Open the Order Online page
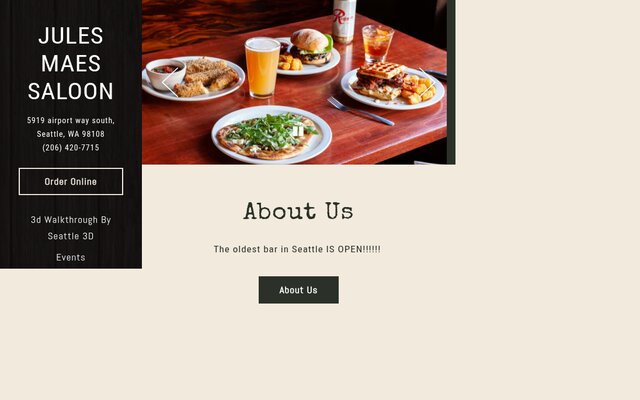Screen dimensions: 640x400 71,182
